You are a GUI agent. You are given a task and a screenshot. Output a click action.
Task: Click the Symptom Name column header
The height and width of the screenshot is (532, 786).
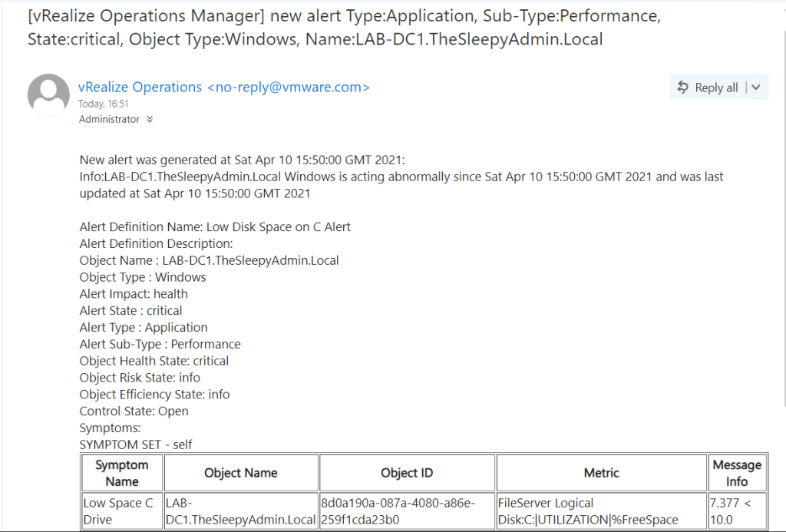[x=122, y=473]
